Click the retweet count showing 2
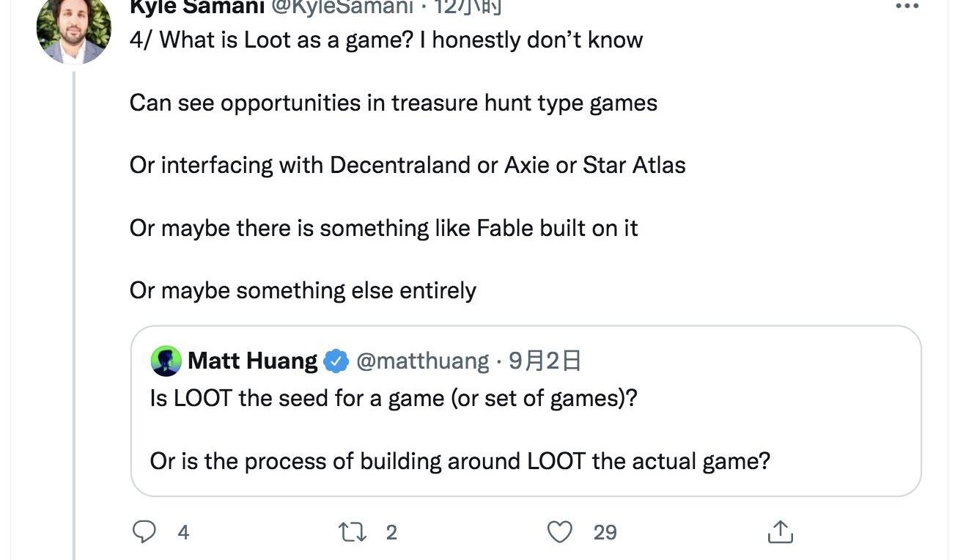This screenshot has width=966, height=560. (x=391, y=532)
